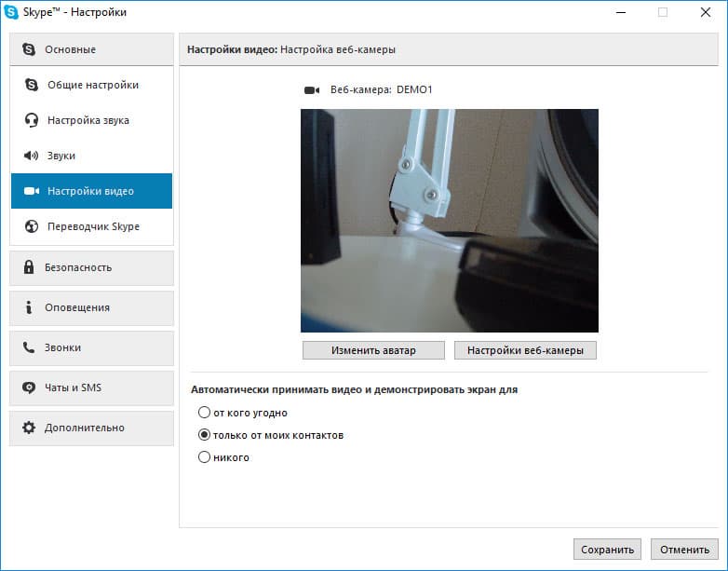Viewport: 728px width, 571px height.
Task: Click the Skype icon beside Основные
Action: 29,49
